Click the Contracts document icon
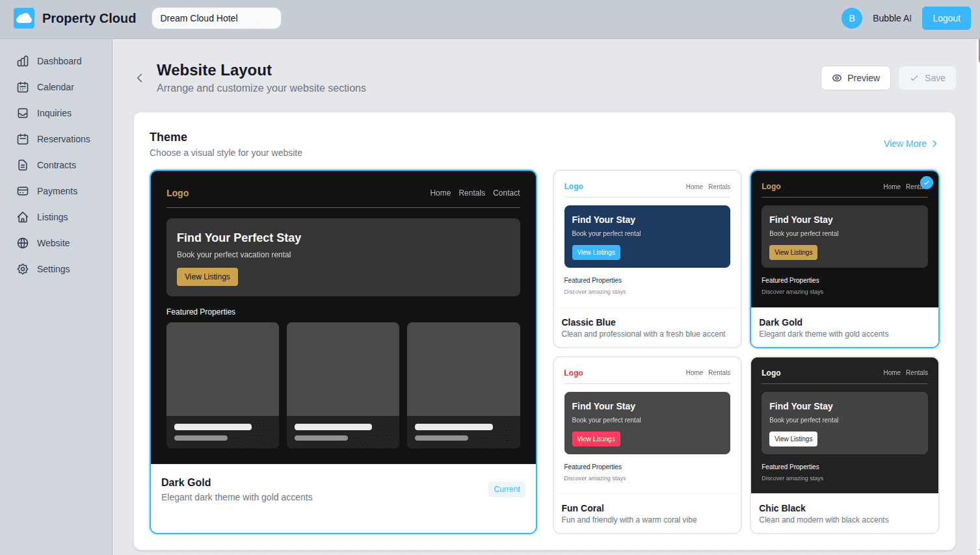The image size is (980, 555). click(x=23, y=165)
